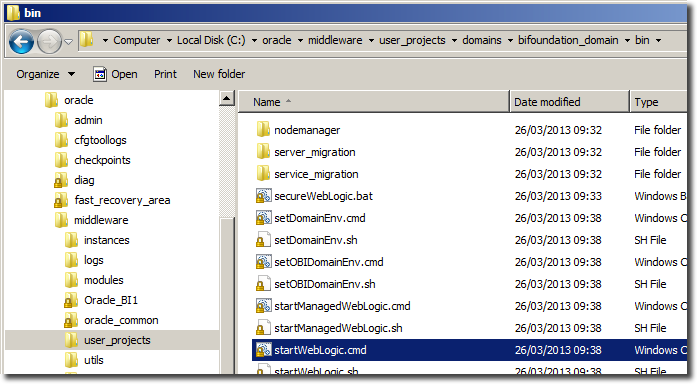Image resolution: width=697 pixels, height=384 pixels.
Task: Select logs folder in navigation tree
Action: pos(93,260)
